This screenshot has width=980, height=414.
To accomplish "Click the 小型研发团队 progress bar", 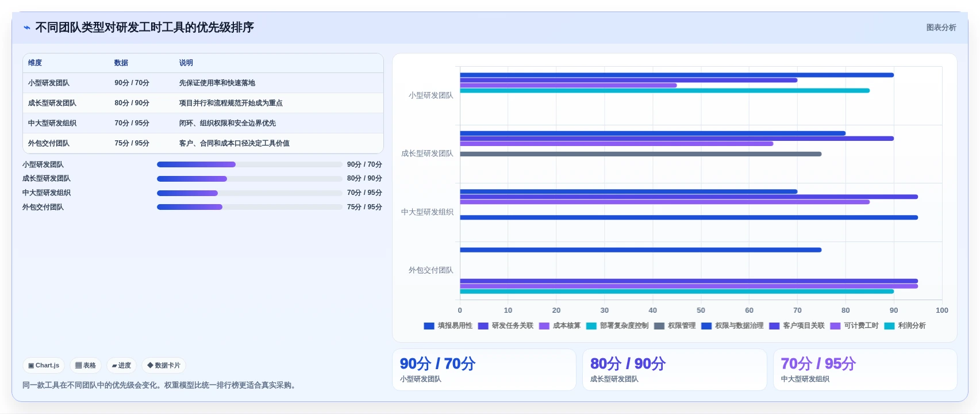I will [x=249, y=164].
